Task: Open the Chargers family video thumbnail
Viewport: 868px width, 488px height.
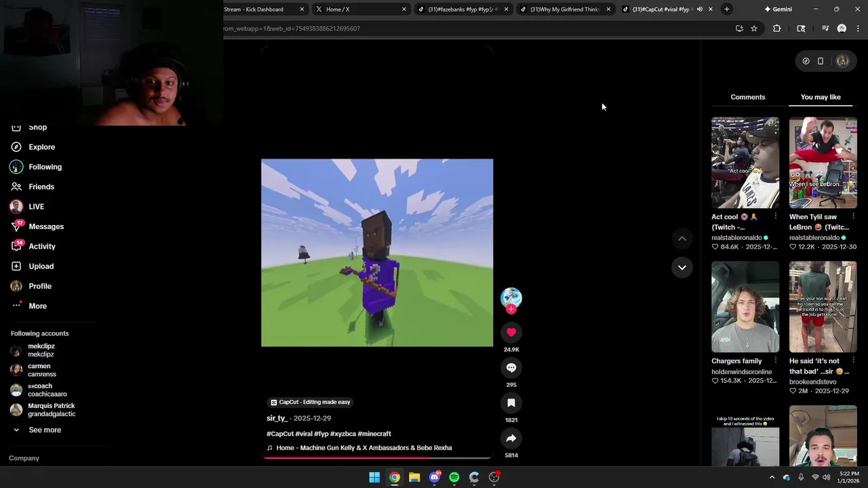Action: point(745,307)
